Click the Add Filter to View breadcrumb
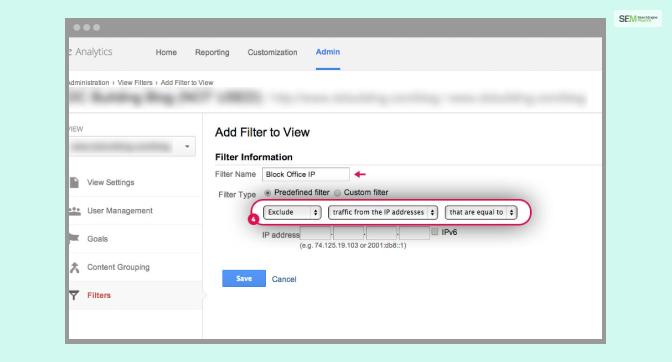672x362 pixels. pos(187,83)
